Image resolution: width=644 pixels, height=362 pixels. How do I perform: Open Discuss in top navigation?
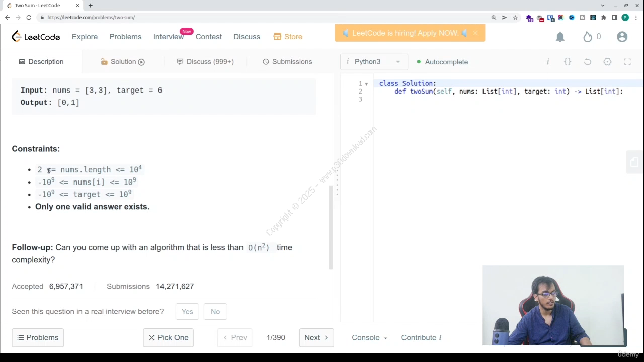247,37
